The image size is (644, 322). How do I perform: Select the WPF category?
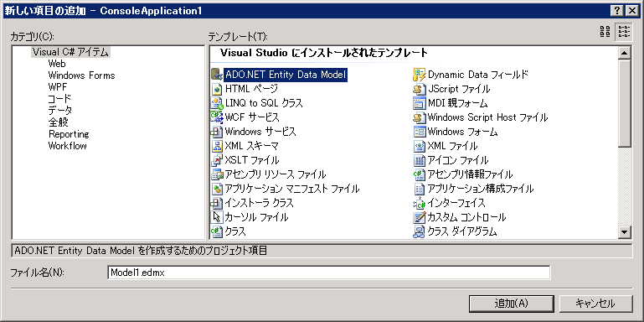coord(57,87)
